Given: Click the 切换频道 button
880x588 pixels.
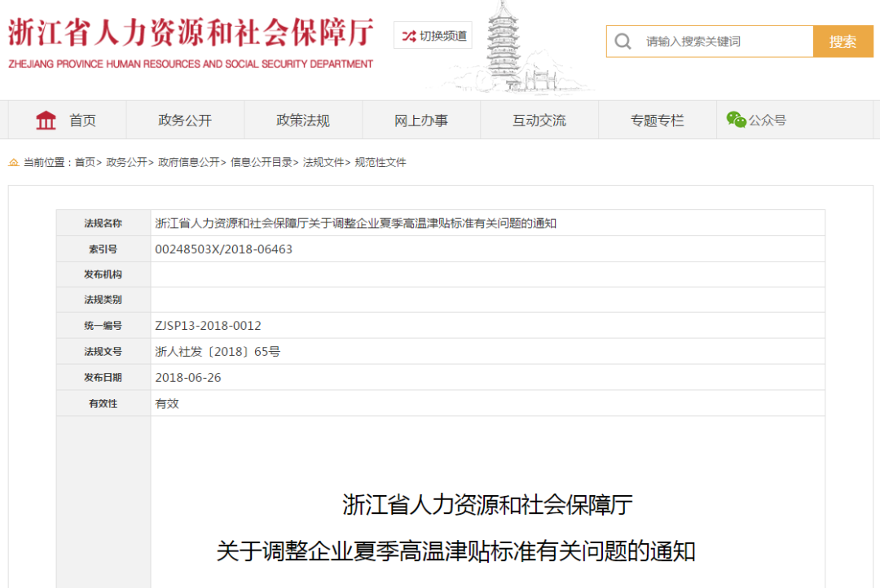Looking at the screenshot, I should point(433,36).
